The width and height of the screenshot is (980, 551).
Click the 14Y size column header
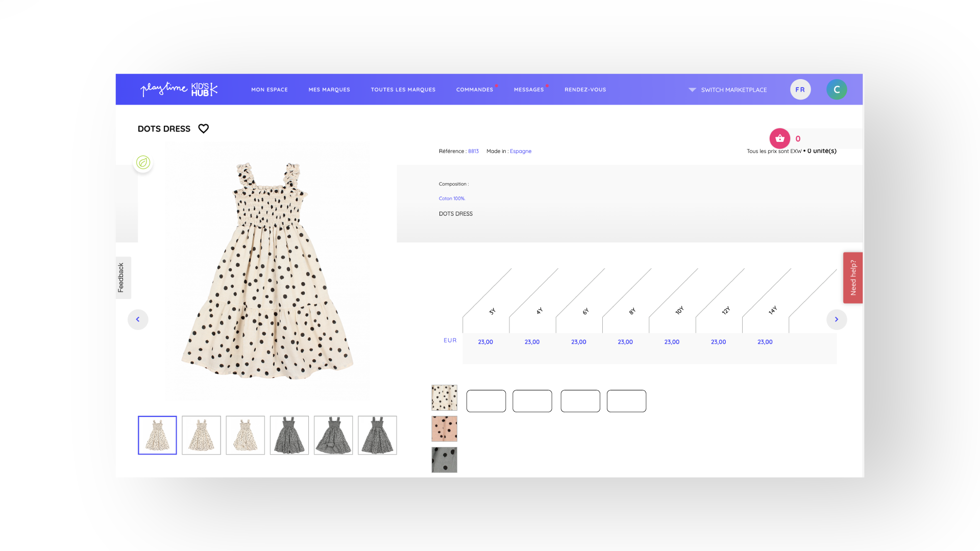[772, 311]
